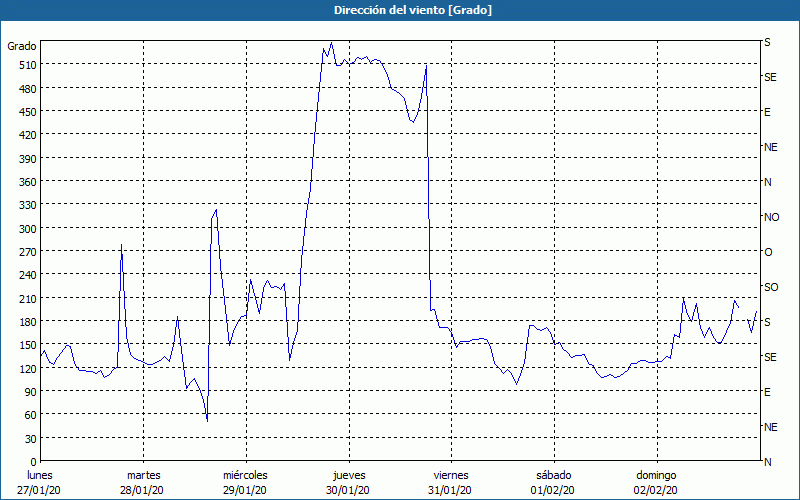Click the 'SO' compass direction label
800x500 pixels.
[x=771, y=287]
